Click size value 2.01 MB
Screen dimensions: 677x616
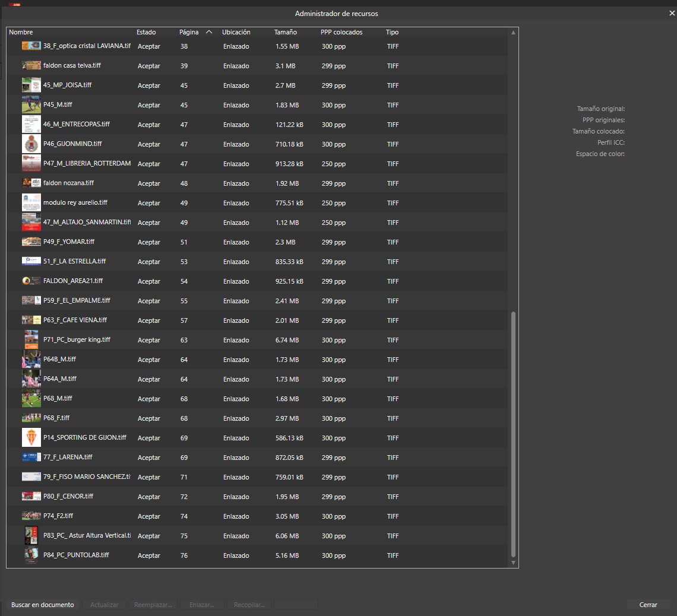[287, 320]
